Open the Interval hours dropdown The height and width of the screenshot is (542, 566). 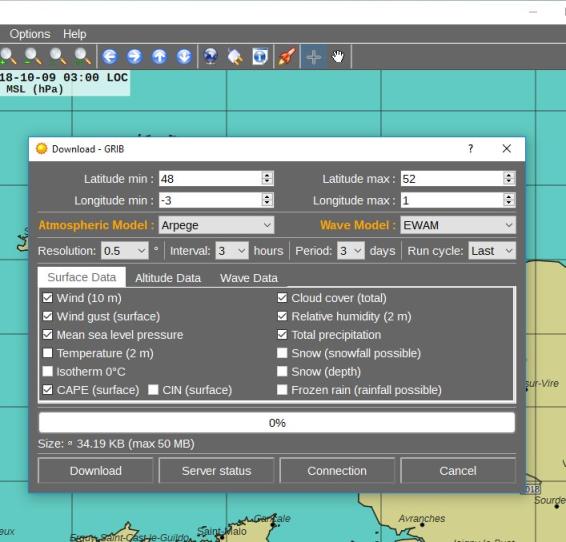tap(232, 251)
